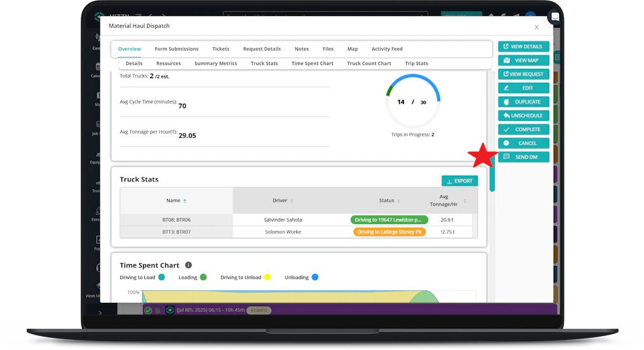
Task: Sort the table by Name column arrows
Action: pos(185,200)
